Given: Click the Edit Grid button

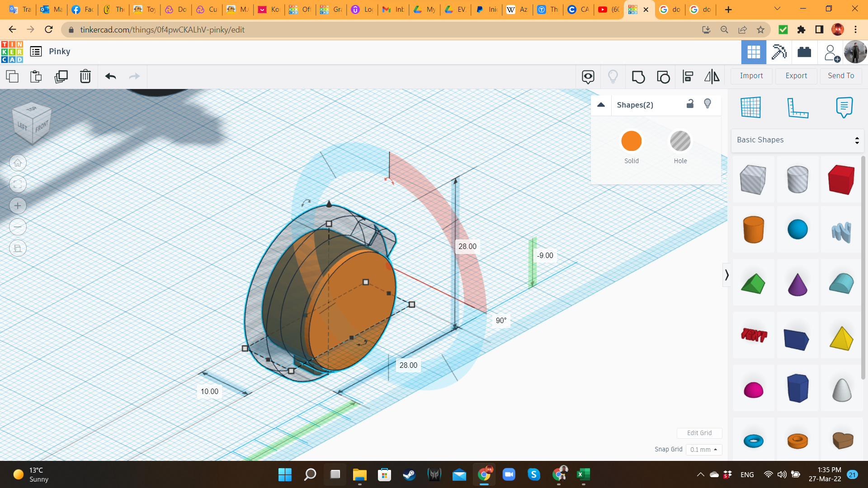Looking at the screenshot, I should coord(699,433).
